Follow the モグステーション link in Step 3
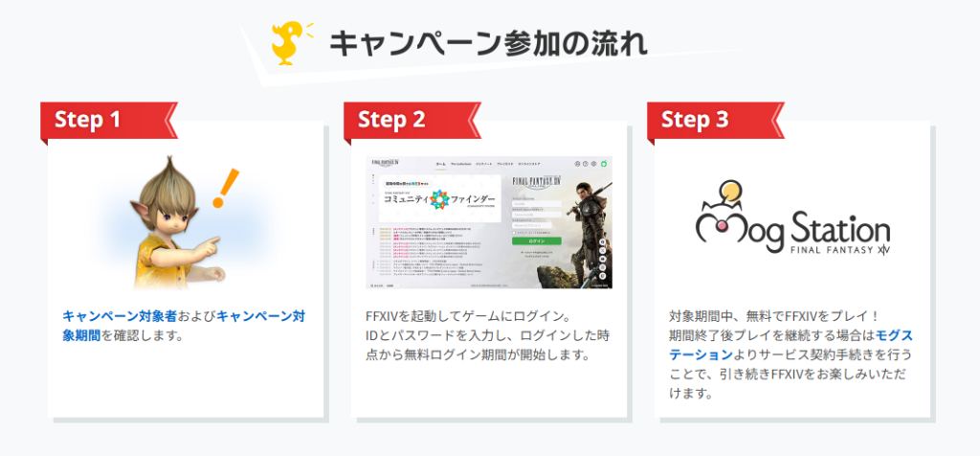Viewport: 980px width, 456px height. tap(791, 345)
